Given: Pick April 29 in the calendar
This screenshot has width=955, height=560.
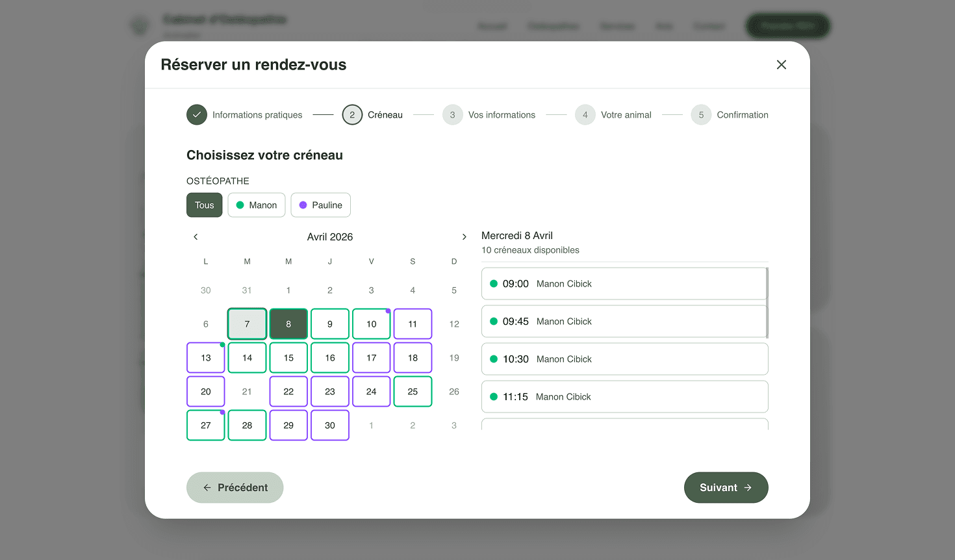Looking at the screenshot, I should click(x=288, y=426).
